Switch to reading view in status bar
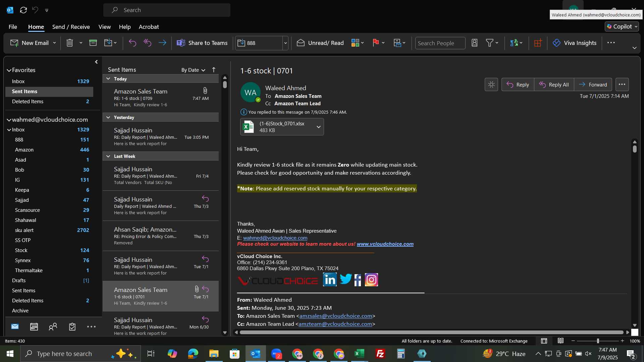 tap(560, 341)
